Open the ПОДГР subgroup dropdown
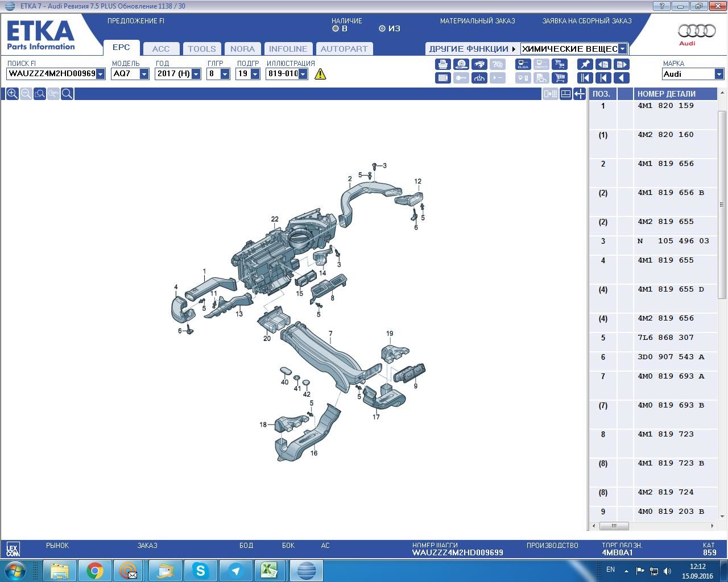728x582 pixels. point(255,74)
